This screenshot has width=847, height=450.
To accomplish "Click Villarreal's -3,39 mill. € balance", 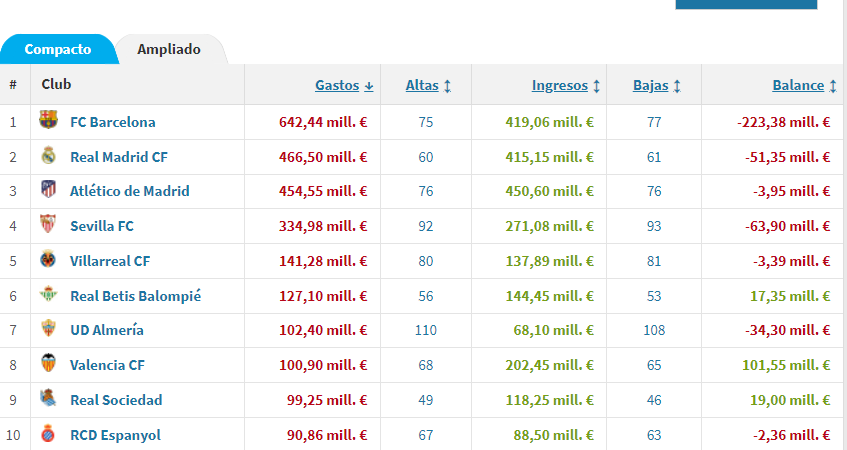I will (791, 261).
